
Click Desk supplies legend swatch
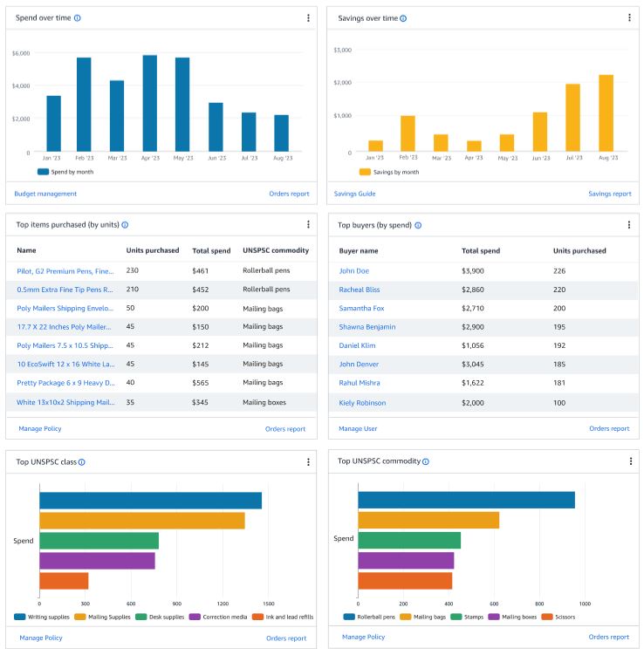[x=141, y=617]
